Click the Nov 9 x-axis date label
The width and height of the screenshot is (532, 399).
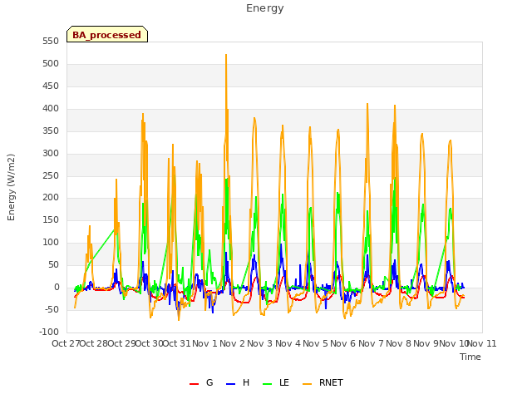pos(426,343)
